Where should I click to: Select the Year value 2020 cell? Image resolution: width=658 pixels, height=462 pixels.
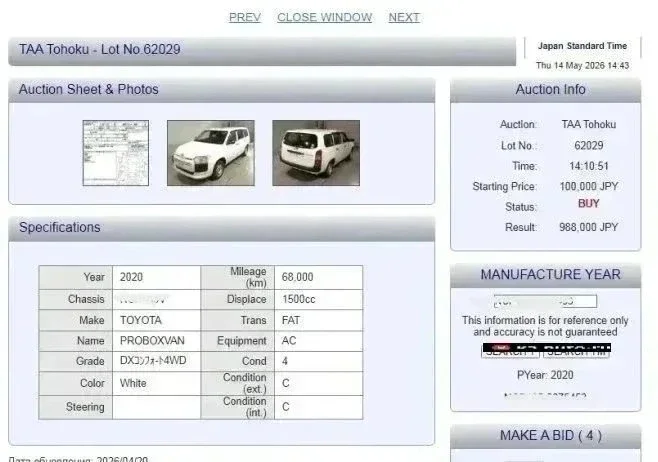[x=156, y=277]
